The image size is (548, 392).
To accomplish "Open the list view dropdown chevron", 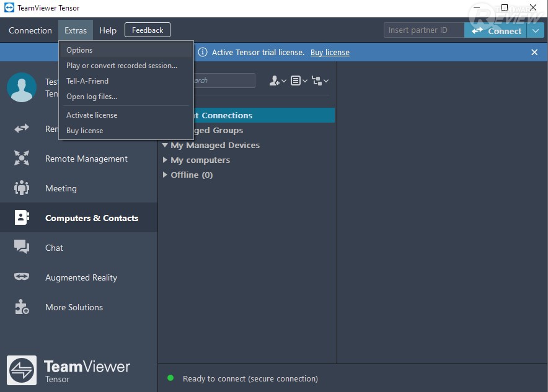I will coord(305,81).
